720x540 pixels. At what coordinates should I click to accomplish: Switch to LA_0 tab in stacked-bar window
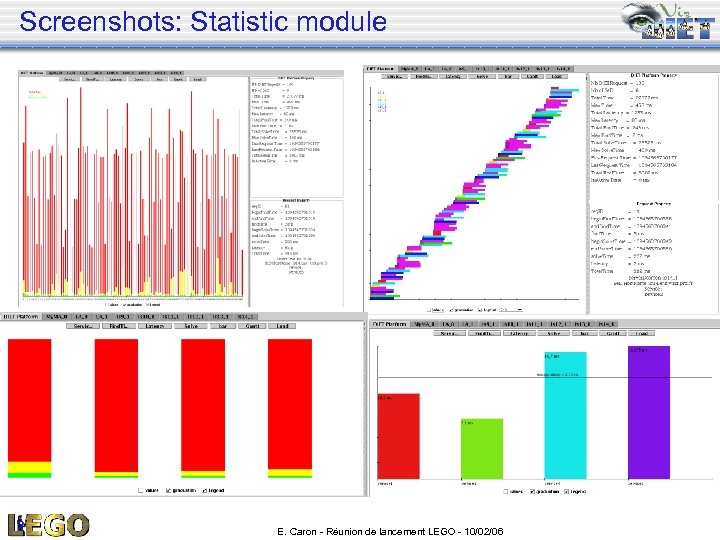81,317
